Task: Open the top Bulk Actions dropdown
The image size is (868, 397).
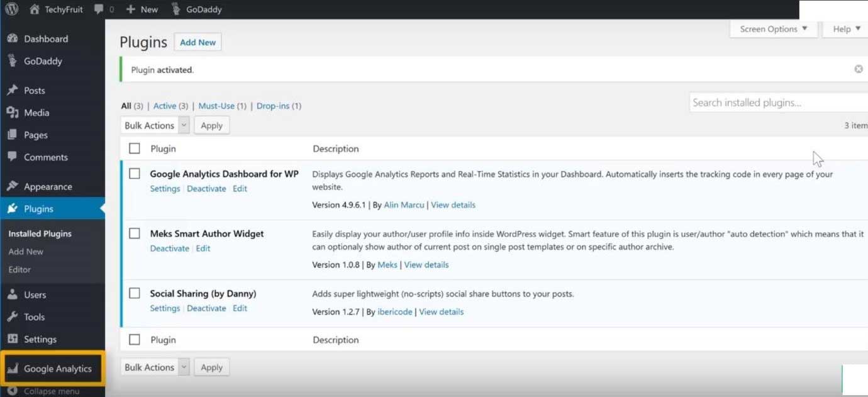Action: point(155,125)
